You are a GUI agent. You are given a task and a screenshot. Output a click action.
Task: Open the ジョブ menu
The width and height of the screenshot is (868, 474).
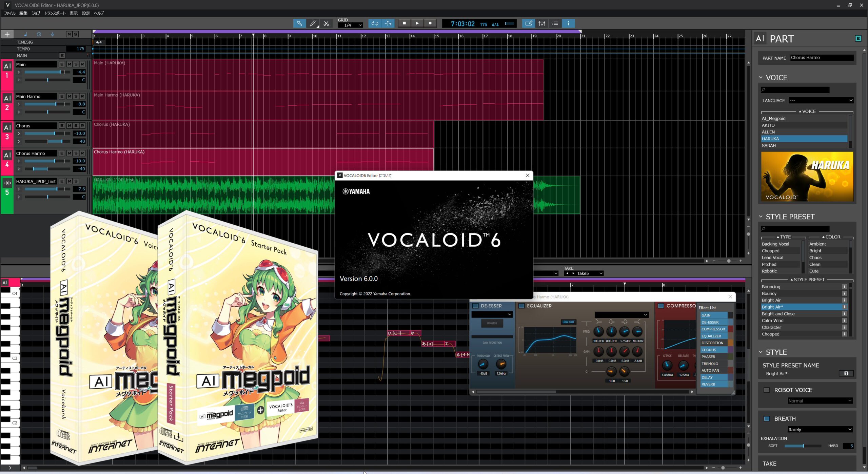(36, 13)
